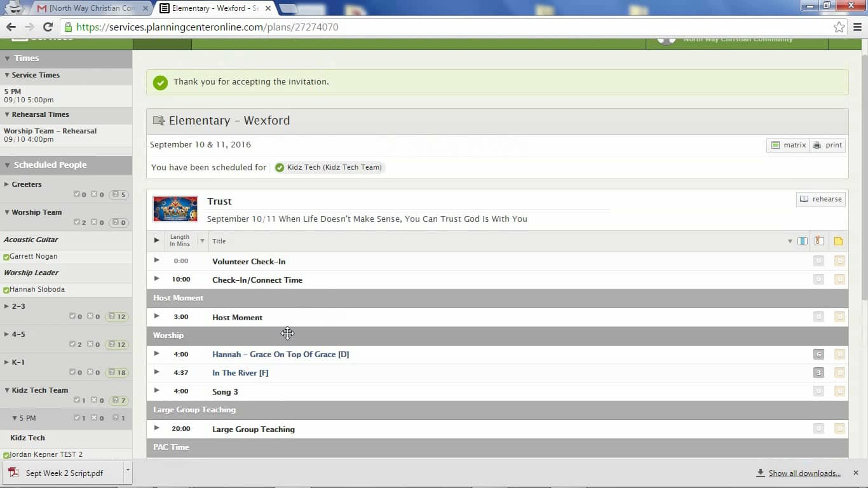Open a new browser tab
The image size is (868, 488).
[288, 8]
